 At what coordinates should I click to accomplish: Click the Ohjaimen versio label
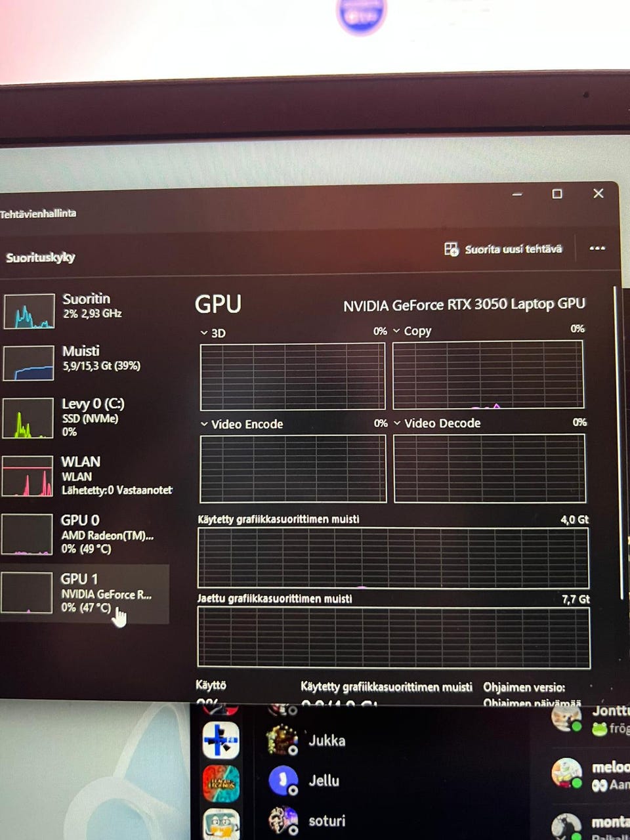tap(524, 687)
